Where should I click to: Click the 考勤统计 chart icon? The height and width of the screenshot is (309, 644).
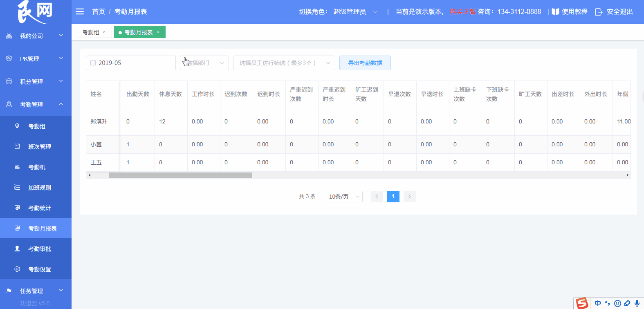click(17, 208)
